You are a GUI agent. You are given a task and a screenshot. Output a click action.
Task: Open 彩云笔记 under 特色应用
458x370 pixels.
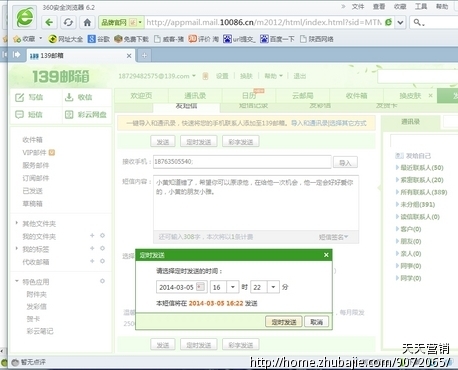[40, 331]
